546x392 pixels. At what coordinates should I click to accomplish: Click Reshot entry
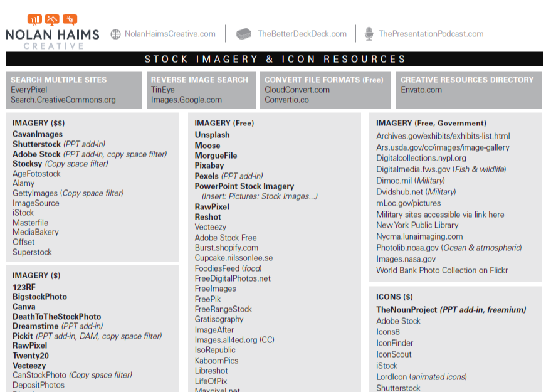tap(208, 217)
